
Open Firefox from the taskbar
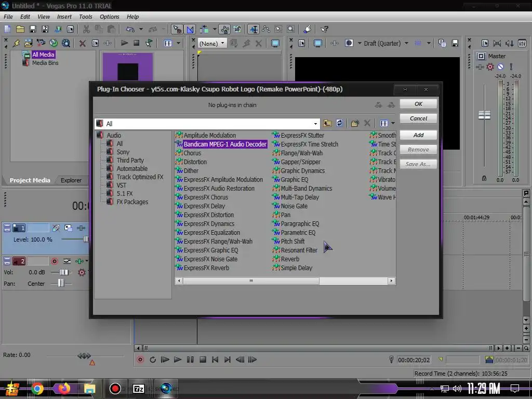pyautogui.click(x=63, y=389)
